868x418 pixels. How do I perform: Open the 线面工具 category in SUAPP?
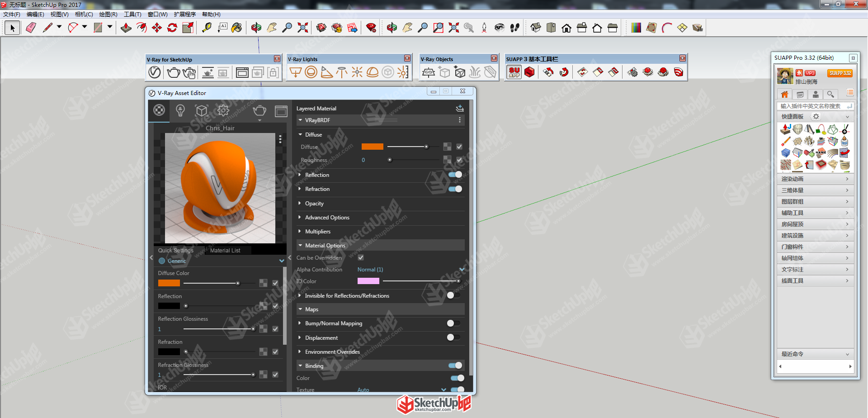[815, 281]
